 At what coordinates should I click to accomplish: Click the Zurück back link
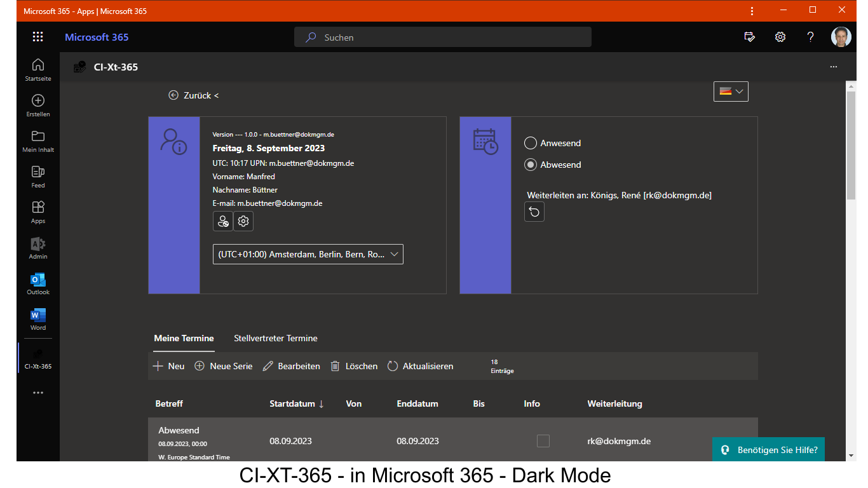point(193,95)
